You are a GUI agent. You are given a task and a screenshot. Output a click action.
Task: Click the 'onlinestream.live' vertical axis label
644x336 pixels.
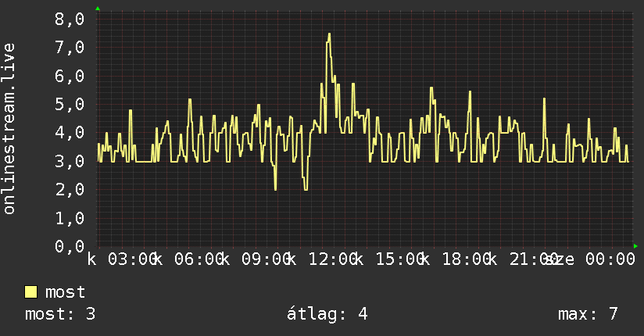click(x=9, y=129)
